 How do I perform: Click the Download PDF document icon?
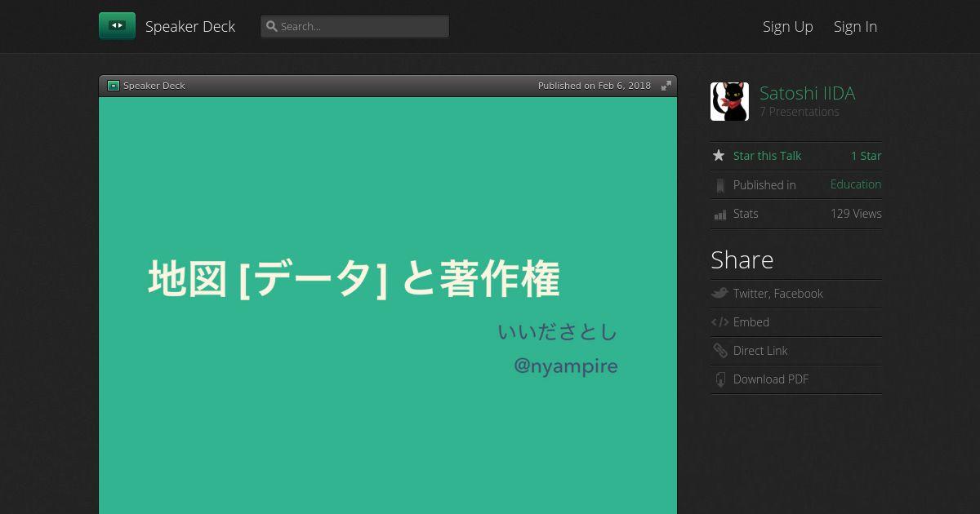[x=719, y=379]
